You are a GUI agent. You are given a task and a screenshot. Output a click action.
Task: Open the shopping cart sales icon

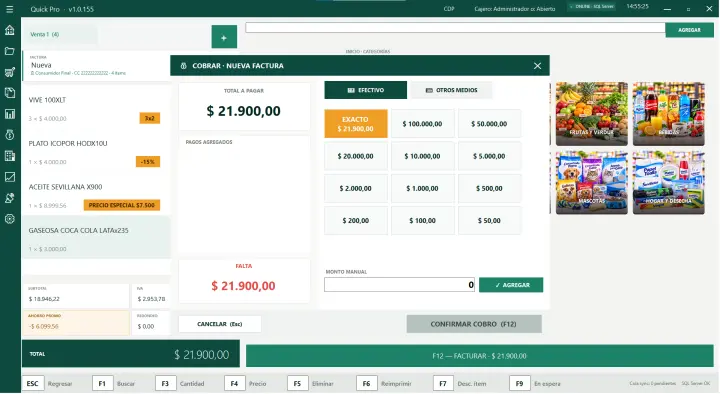(10, 72)
